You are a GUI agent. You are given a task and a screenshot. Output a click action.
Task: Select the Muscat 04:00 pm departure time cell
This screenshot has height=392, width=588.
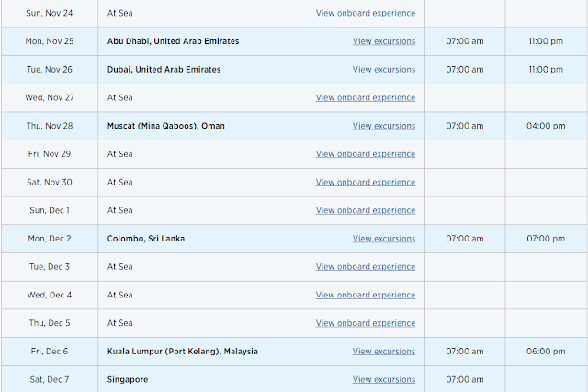point(546,126)
